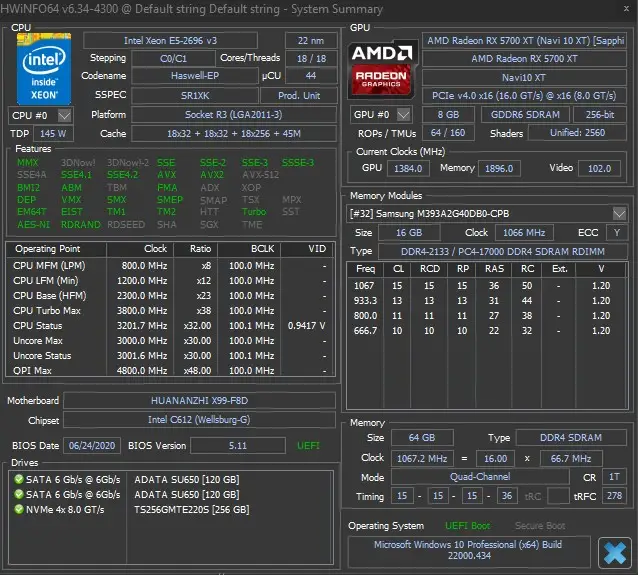Image resolution: width=638 pixels, height=575 pixels.
Task: Click the Navi10 XT codename field
Action: [524, 77]
